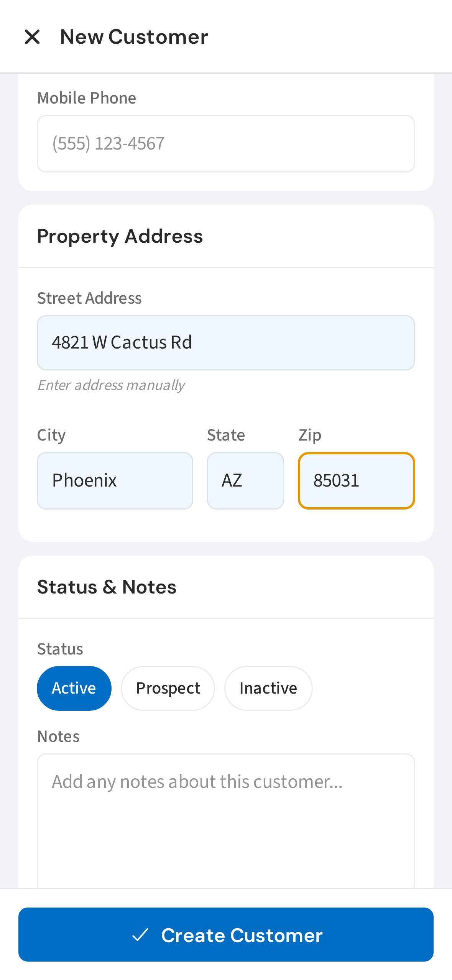Viewport: 452px width, 980px height.
Task: Click the State field showing AZ
Action: 245,481
